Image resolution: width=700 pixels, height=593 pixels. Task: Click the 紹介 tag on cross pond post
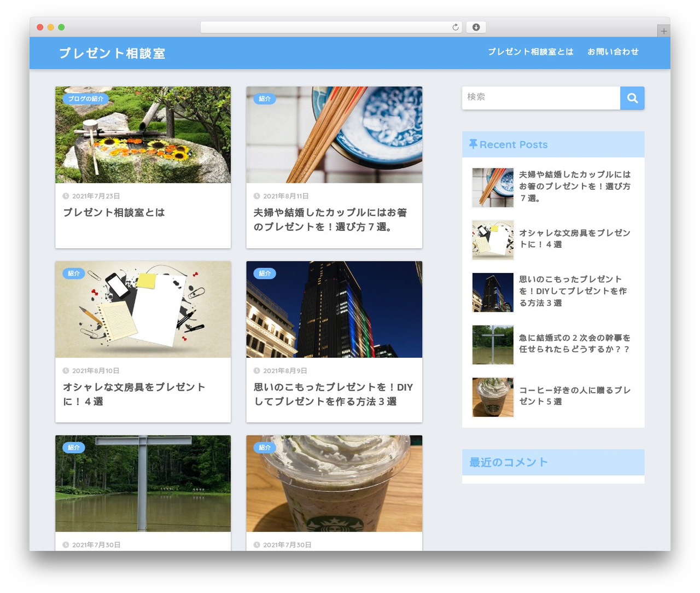74,447
